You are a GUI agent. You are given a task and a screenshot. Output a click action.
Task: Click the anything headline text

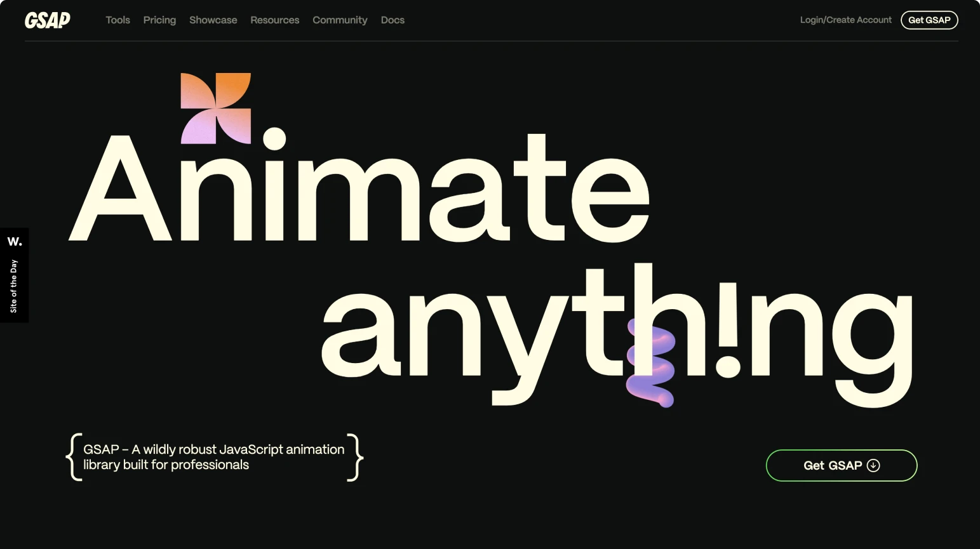tap(617, 335)
